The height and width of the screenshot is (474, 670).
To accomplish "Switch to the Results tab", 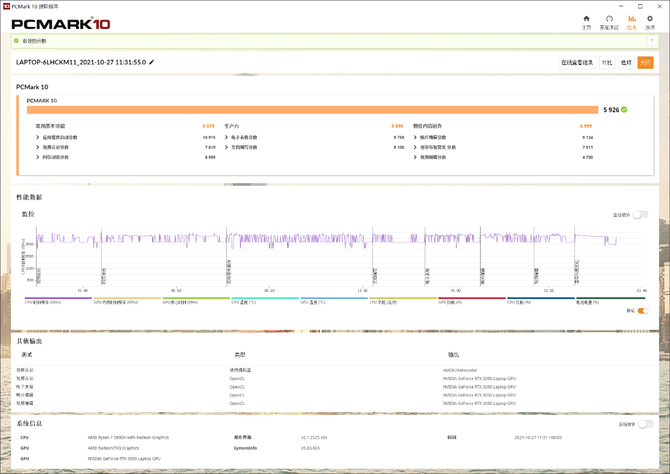I will click(x=631, y=22).
